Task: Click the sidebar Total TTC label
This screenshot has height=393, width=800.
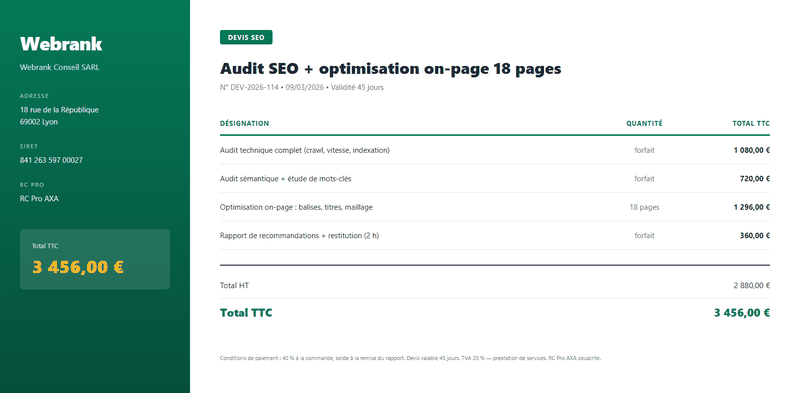Action: click(45, 246)
